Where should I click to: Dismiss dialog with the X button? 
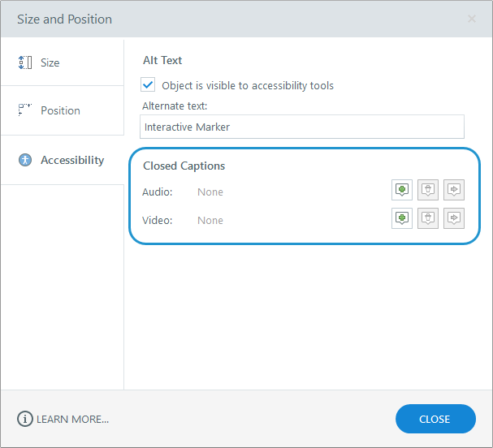pyautogui.click(x=472, y=19)
